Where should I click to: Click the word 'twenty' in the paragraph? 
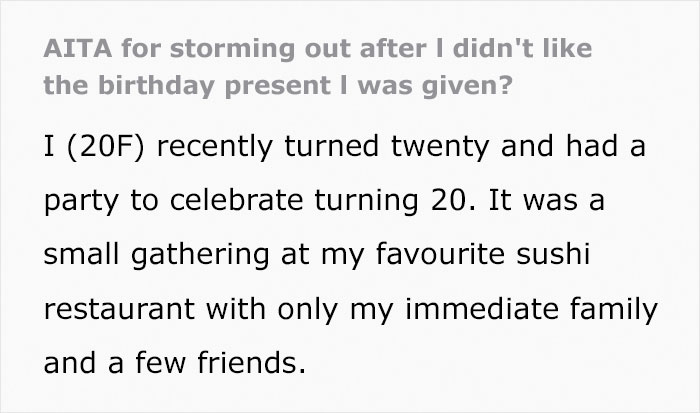click(x=440, y=147)
